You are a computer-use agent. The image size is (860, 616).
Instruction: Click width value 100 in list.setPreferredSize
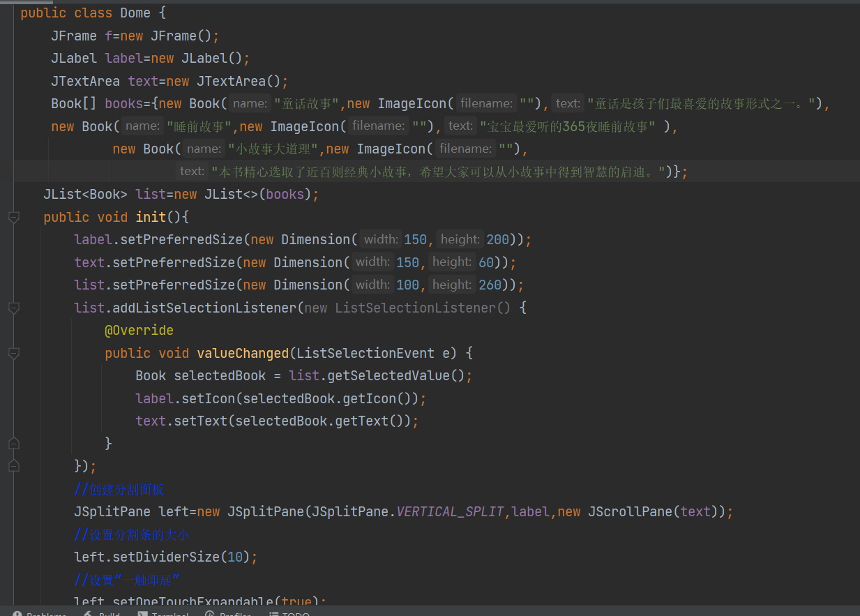pyautogui.click(x=408, y=285)
